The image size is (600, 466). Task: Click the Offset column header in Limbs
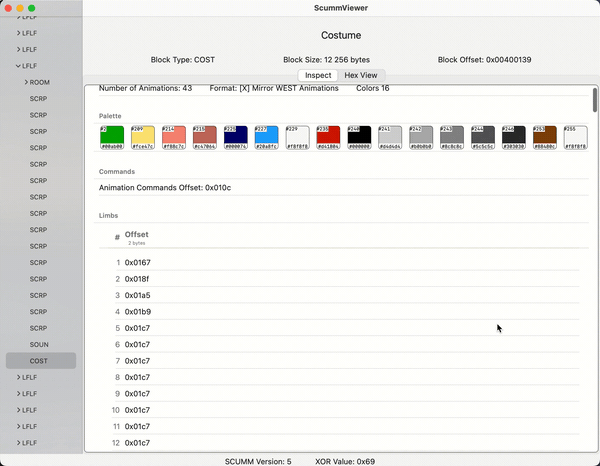tap(137, 235)
